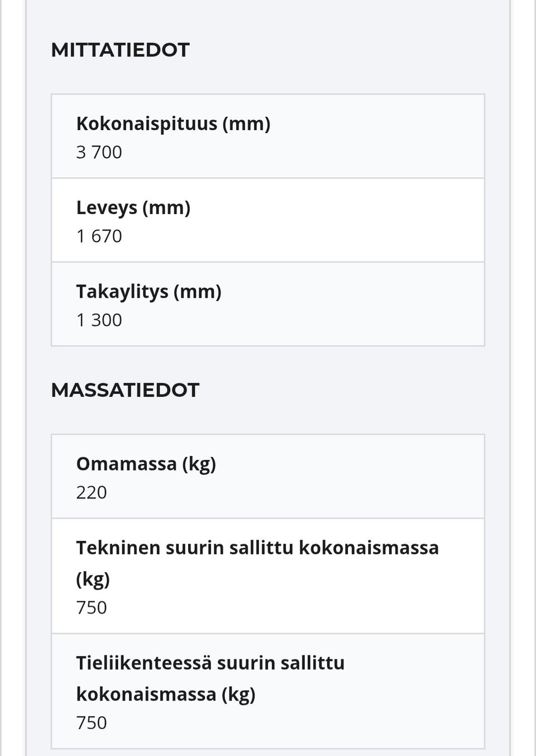Click the (kg) unit beside Omamassa
Image resolution: width=536 pixels, height=756 pixels.
tap(199, 463)
